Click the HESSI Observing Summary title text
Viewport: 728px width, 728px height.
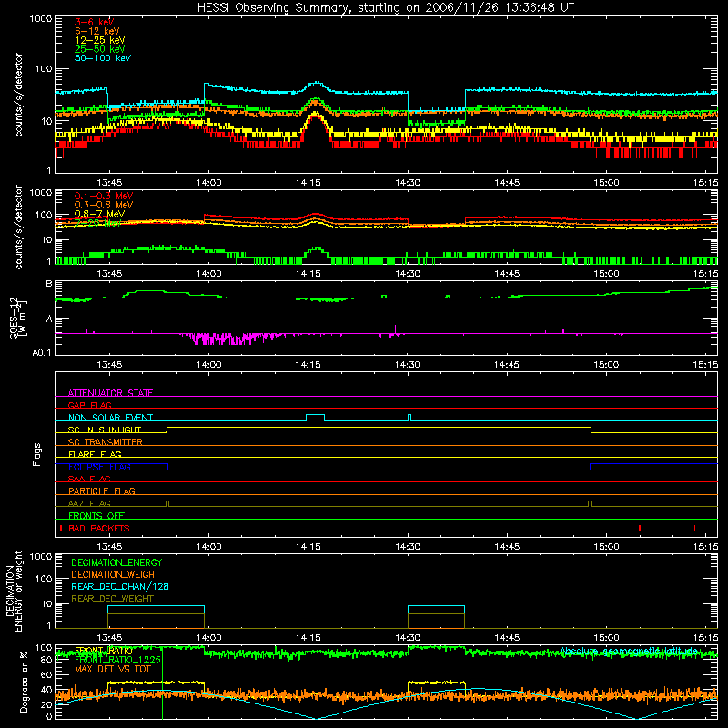coord(385,8)
